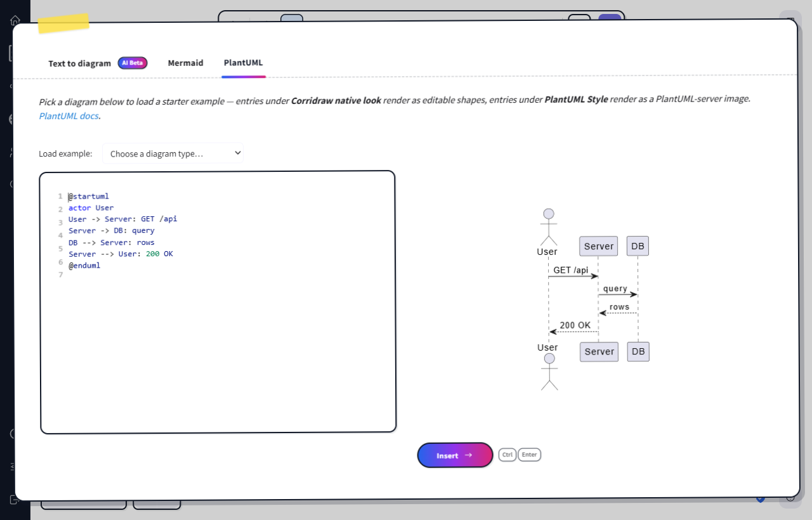Click the '200 OK' label in the preview diagram

pos(575,325)
